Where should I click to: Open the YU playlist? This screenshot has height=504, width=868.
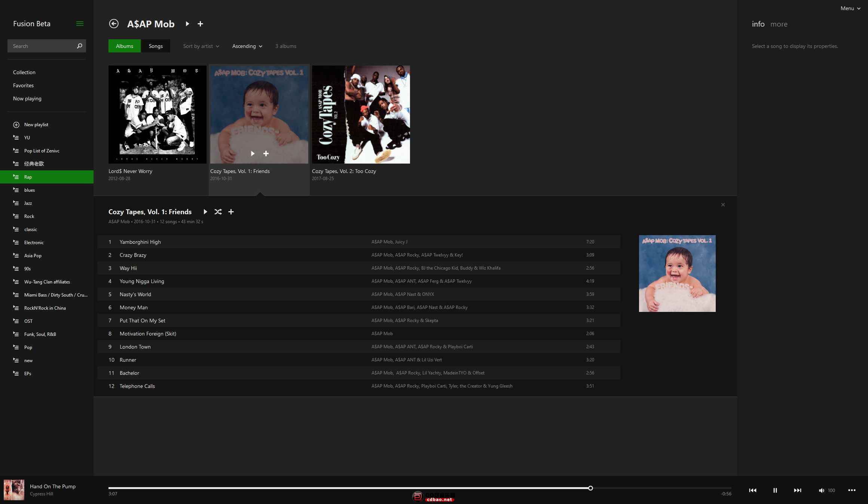click(47, 138)
